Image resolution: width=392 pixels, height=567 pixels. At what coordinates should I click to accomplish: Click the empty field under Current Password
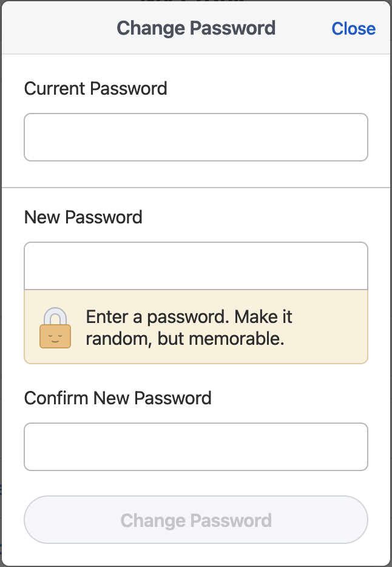point(195,137)
